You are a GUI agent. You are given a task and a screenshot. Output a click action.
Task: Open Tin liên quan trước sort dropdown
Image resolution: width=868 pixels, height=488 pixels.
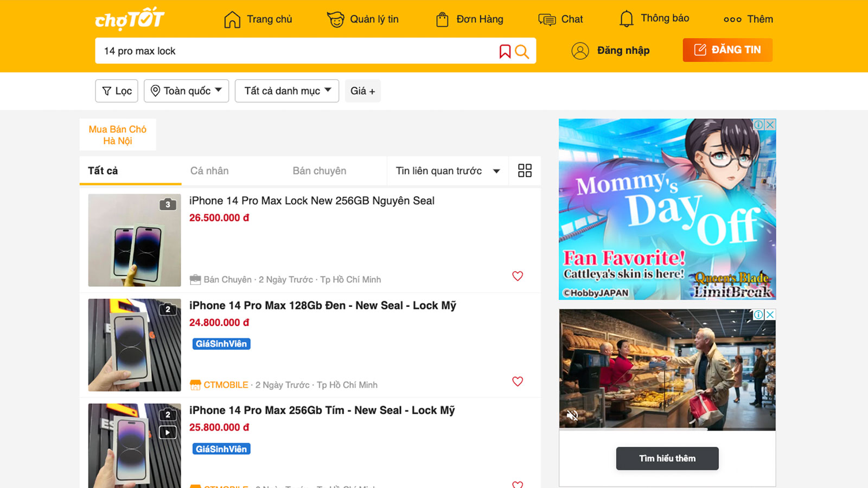tap(448, 171)
